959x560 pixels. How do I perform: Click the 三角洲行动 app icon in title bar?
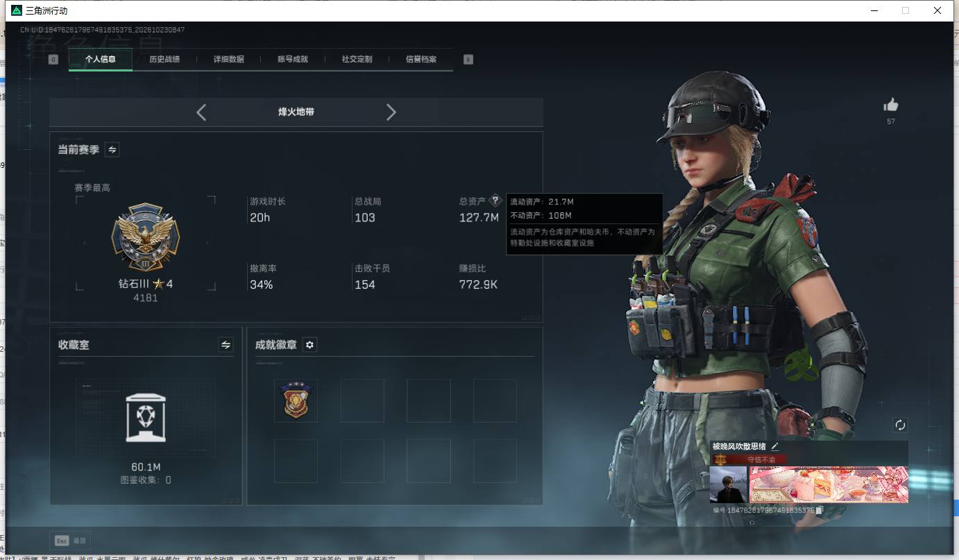coord(17,10)
